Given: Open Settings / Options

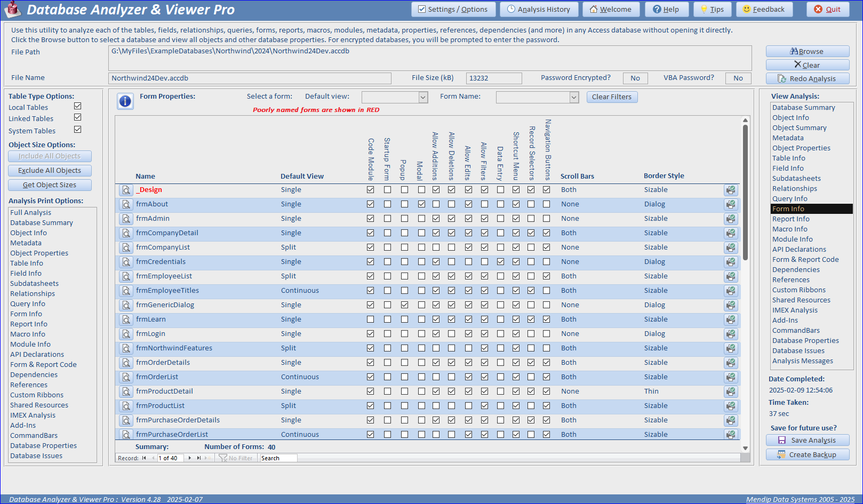Looking at the screenshot, I should [x=453, y=10].
